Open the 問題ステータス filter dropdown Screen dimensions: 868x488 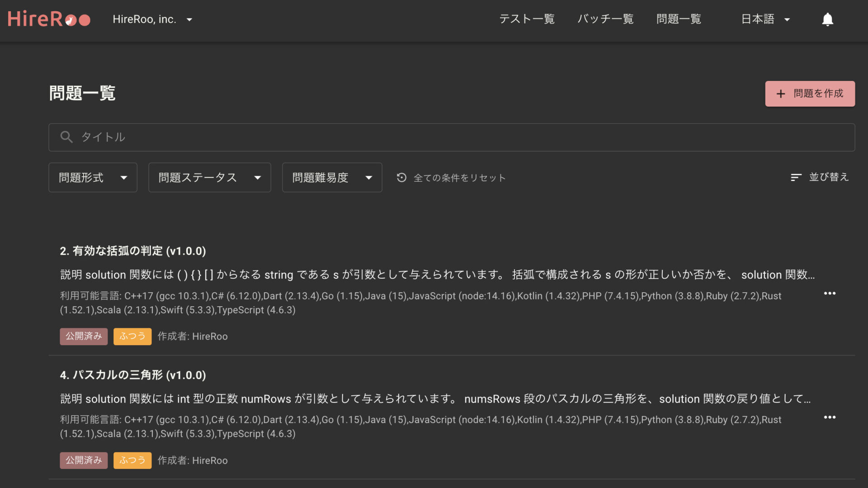coord(209,177)
